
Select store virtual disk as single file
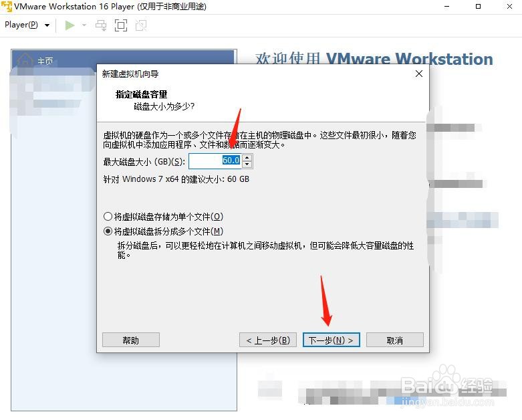coord(163,217)
